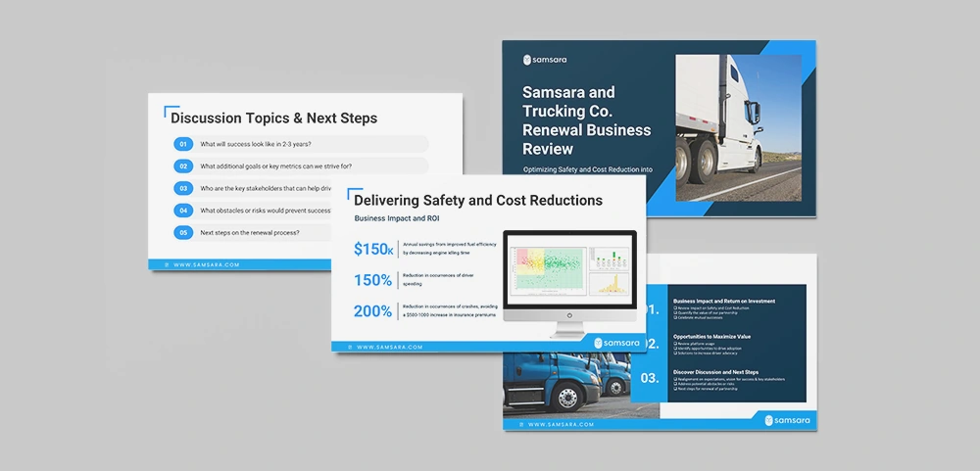
Task: Check the 'Review platform usage' checkbox
Action: [675, 344]
